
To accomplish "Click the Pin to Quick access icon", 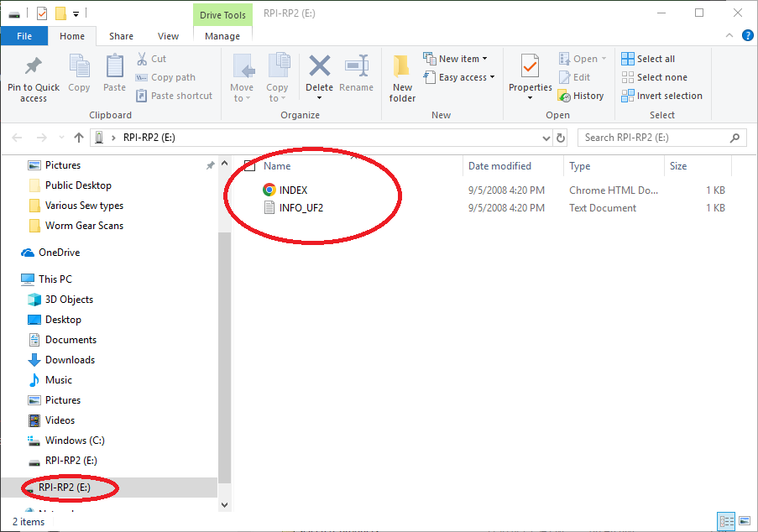I will point(34,67).
